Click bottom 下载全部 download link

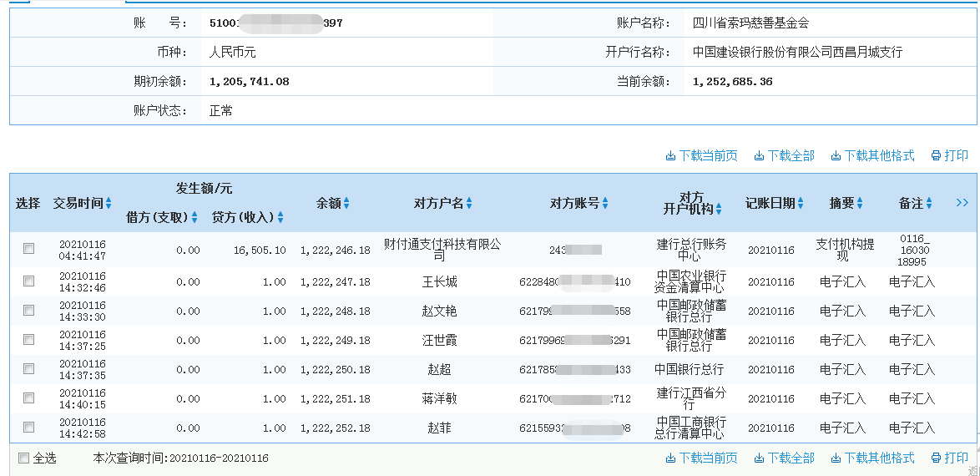click(x=785, y=458)
